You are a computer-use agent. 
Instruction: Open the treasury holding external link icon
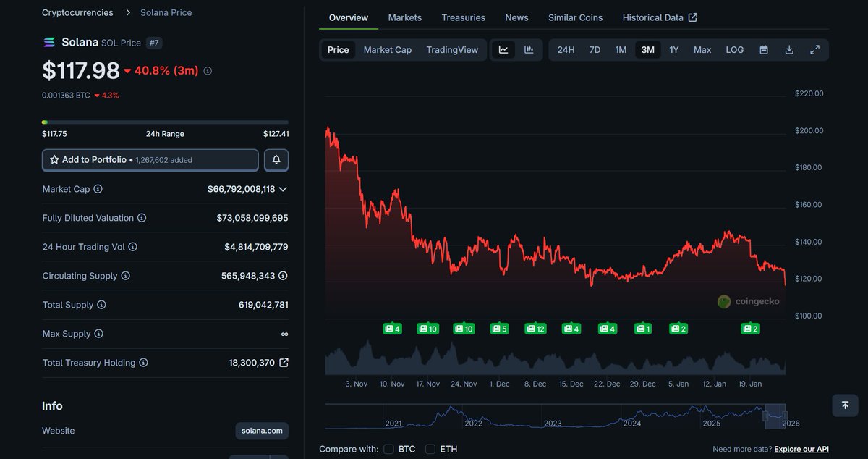pyautogui.click(x=284, y=363)
